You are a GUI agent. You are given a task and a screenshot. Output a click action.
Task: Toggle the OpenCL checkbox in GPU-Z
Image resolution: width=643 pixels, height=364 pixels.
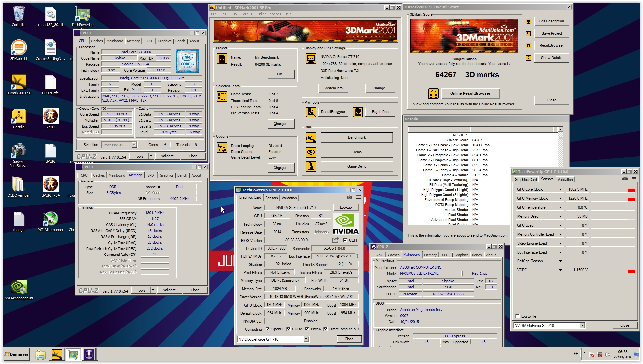click(x=268, y=329)
